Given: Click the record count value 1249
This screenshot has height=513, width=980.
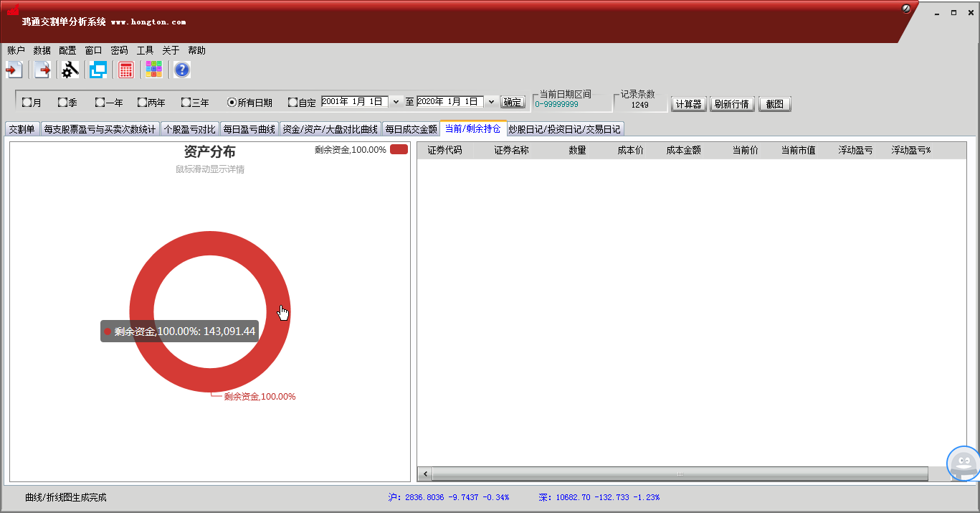Looking at the screenshot, I should pos(639,105).
